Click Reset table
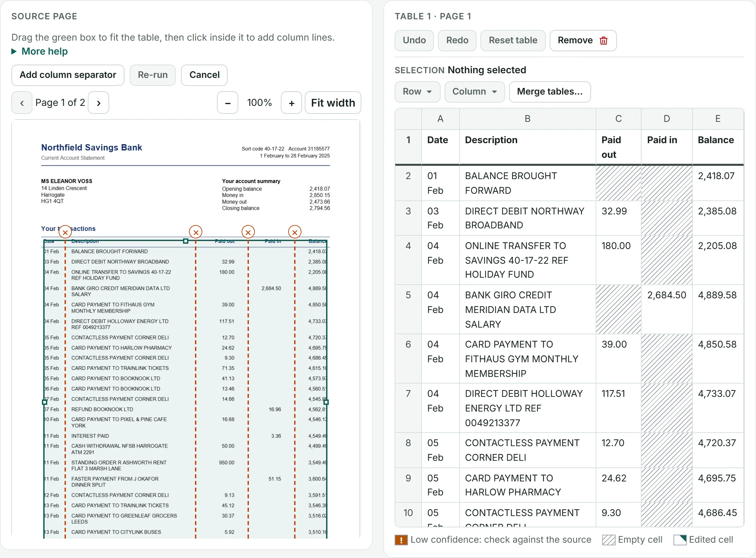 [513, 41]
